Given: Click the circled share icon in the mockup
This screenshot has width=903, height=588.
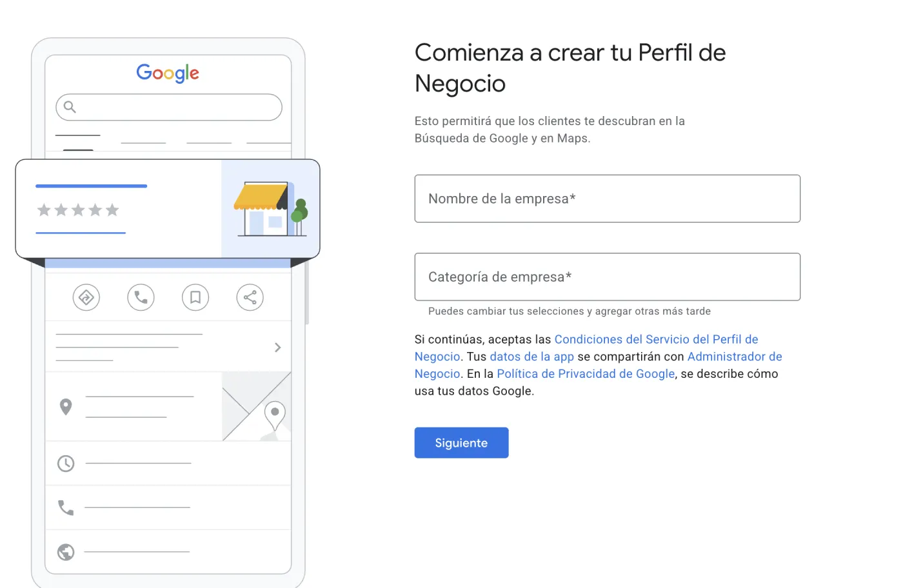Looking at the screenshot, I should [x=250, y=297].
